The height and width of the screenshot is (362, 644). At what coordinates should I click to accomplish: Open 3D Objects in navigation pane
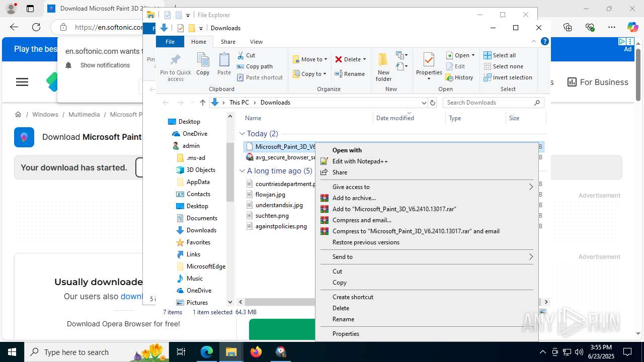(196, 170)
